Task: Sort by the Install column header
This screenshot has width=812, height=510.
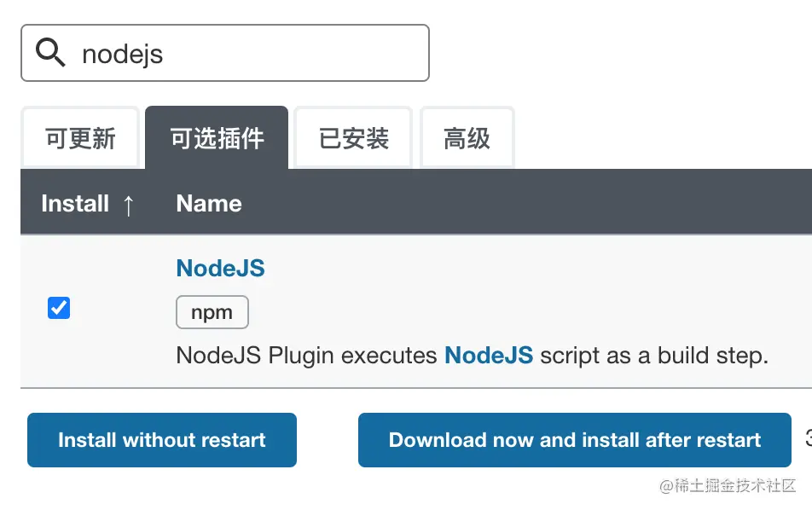Action: pyautogui.click(x=75, y=204)
